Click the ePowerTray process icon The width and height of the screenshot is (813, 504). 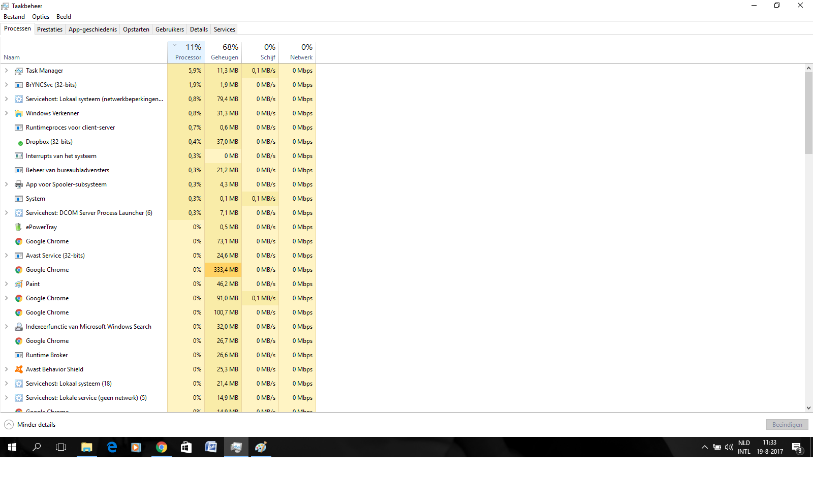tap(19, 227)
